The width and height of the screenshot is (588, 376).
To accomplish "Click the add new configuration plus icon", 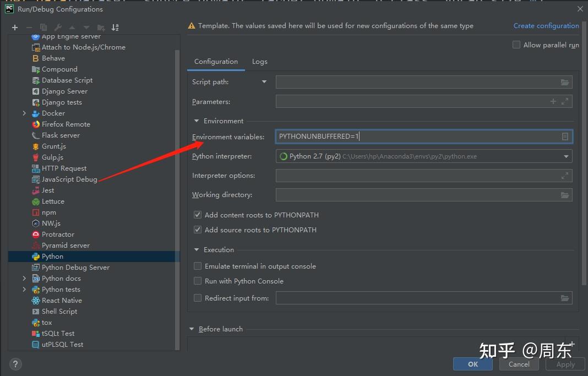I will pyautogui.click(x=15, y=27).
